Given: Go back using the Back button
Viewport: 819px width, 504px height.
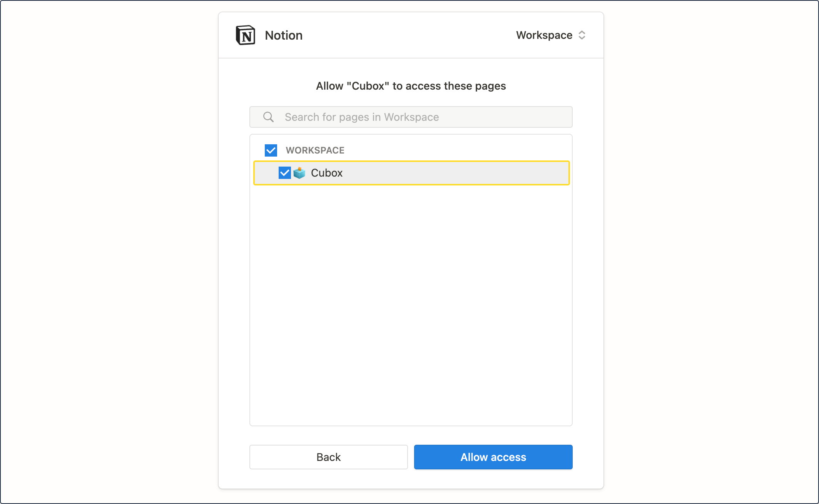Looking at the screenshot, I should [328, 457].
